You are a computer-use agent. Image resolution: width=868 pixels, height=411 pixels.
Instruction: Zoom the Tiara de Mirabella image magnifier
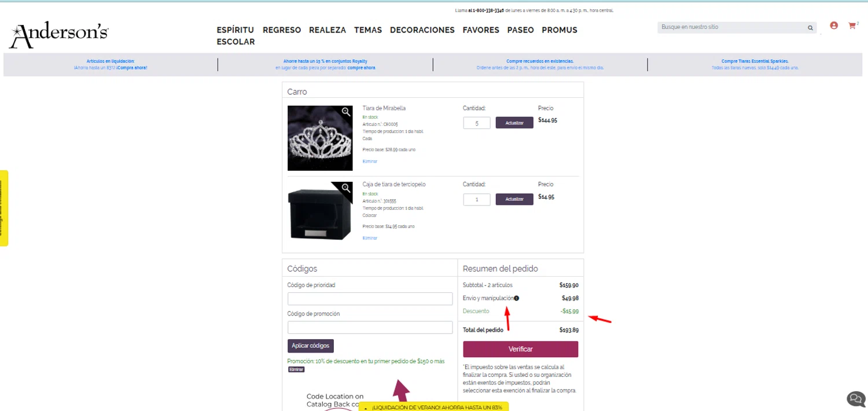[346, 112]
